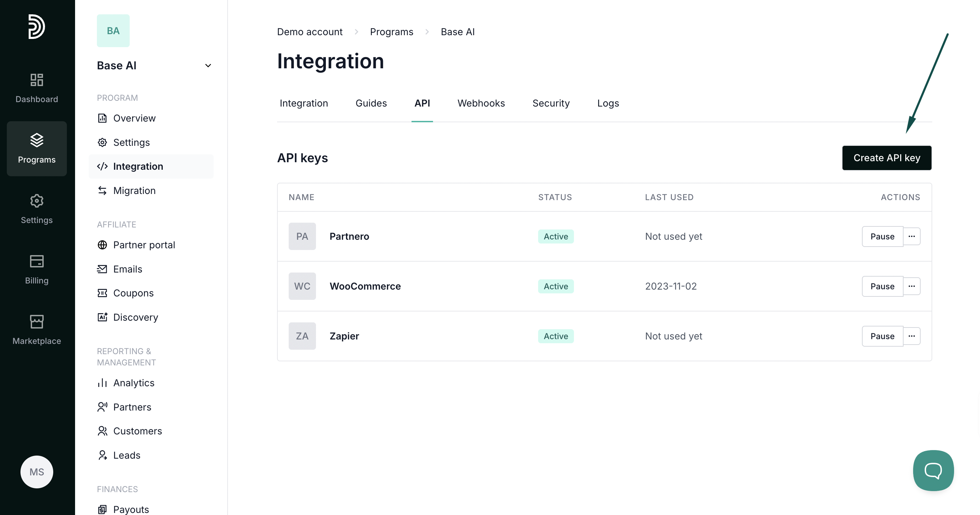Screen dimensions: 980x515
Task: Open more options for WooCommerce key
Action: point(911,286)
